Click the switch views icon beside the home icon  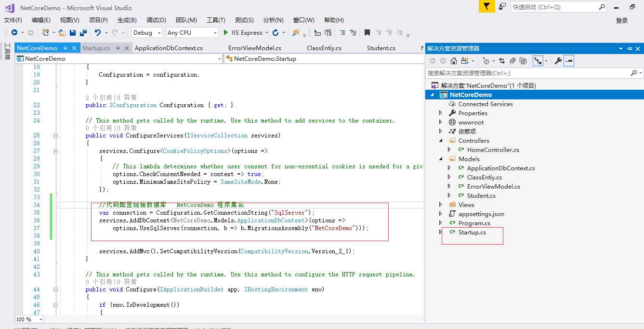point(465,61)
